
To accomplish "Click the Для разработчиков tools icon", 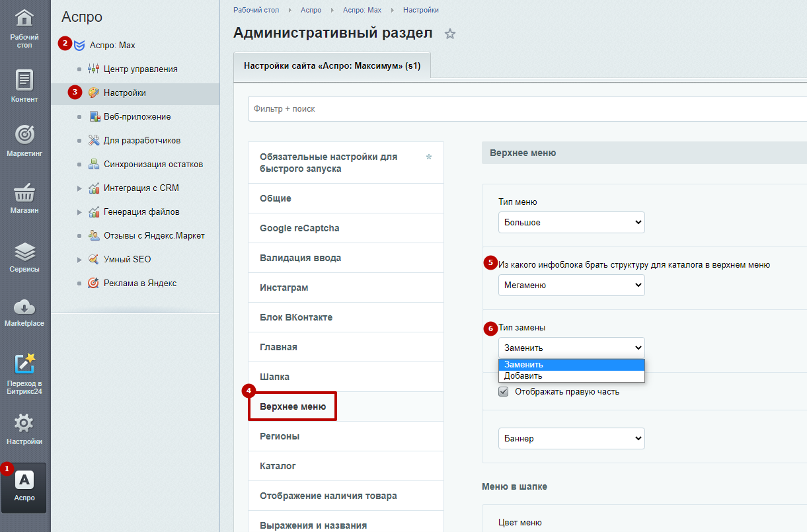I will click(x=93, y=140).
